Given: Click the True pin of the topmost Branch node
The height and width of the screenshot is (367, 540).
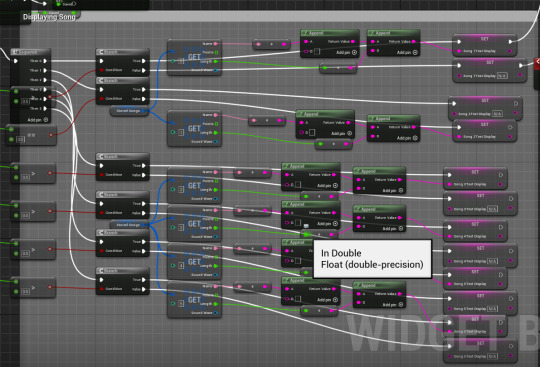Looking at the screenshot, I should (144, 61).
